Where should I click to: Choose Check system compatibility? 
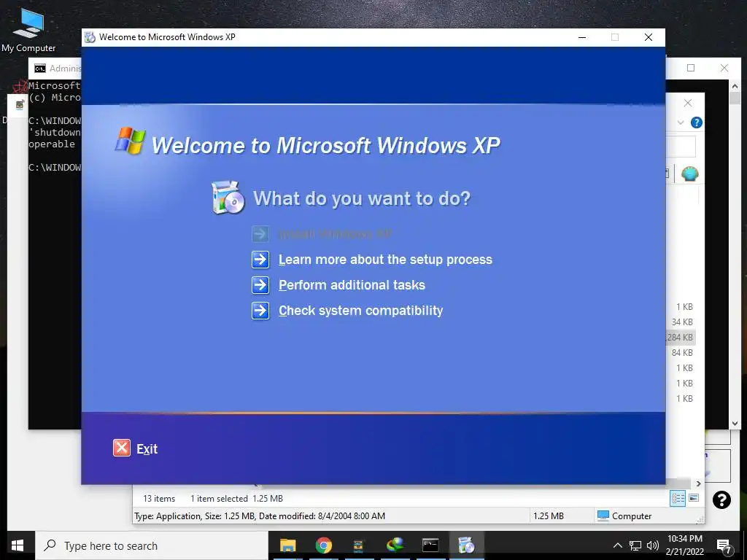click(360, 311)
